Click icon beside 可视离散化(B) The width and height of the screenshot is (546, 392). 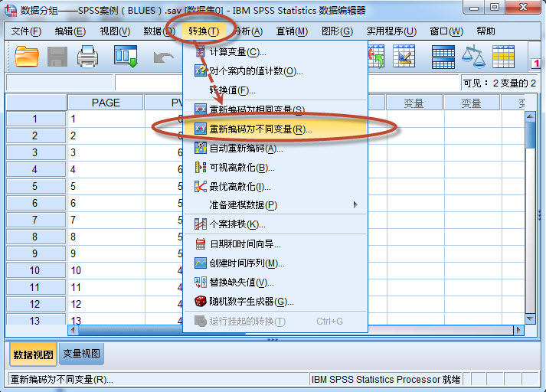(200, 168)
